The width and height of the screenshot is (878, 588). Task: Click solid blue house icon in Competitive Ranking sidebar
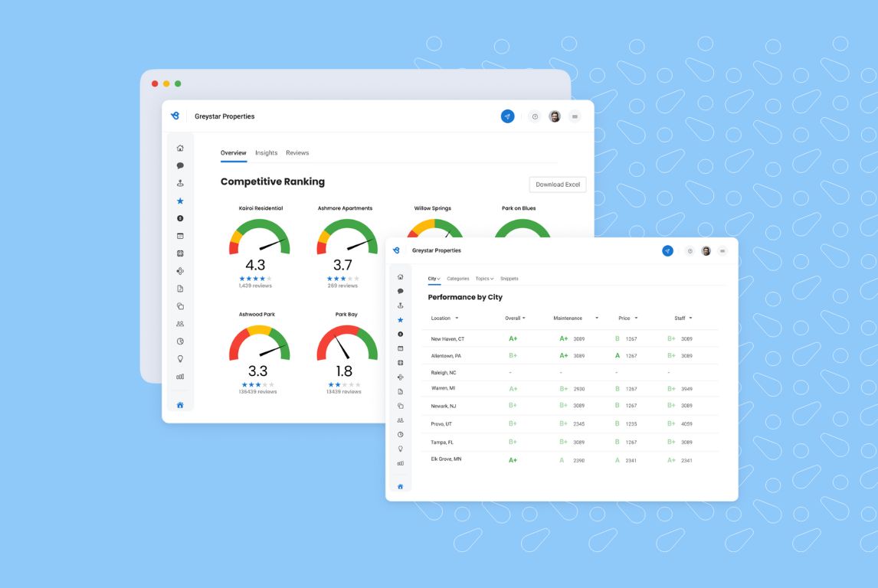coord(180,405)
